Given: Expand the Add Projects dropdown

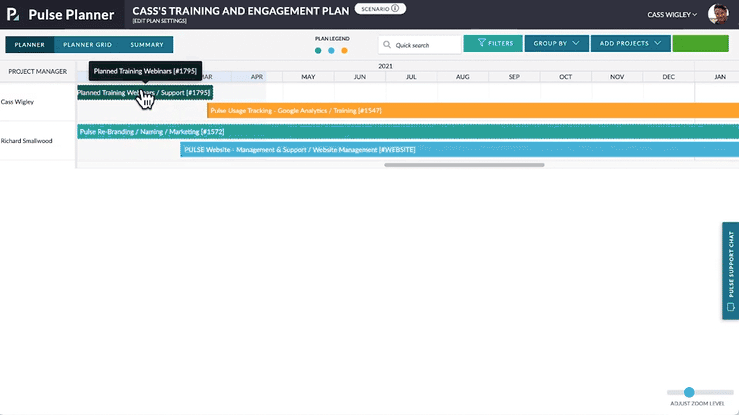Looking at the screenshot, I should (631, 43).
